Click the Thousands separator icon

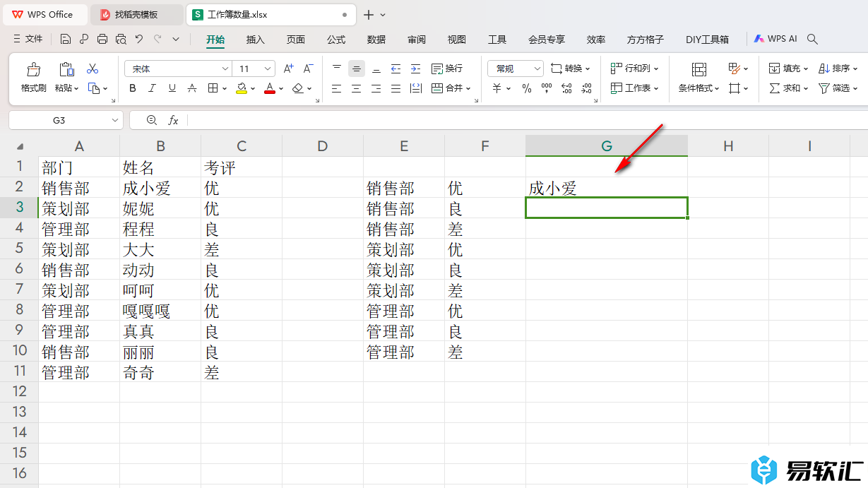(x=546, y=88)
